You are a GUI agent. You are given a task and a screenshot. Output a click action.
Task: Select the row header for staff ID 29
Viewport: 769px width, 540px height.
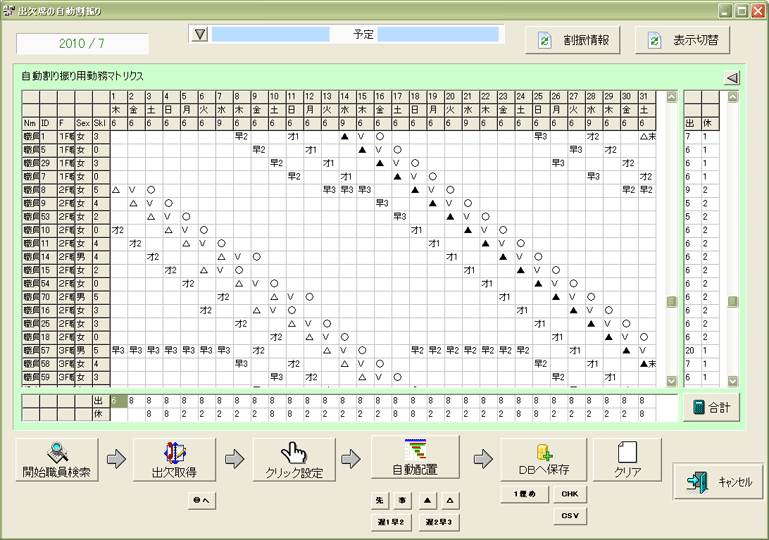(x=48, y=163)
